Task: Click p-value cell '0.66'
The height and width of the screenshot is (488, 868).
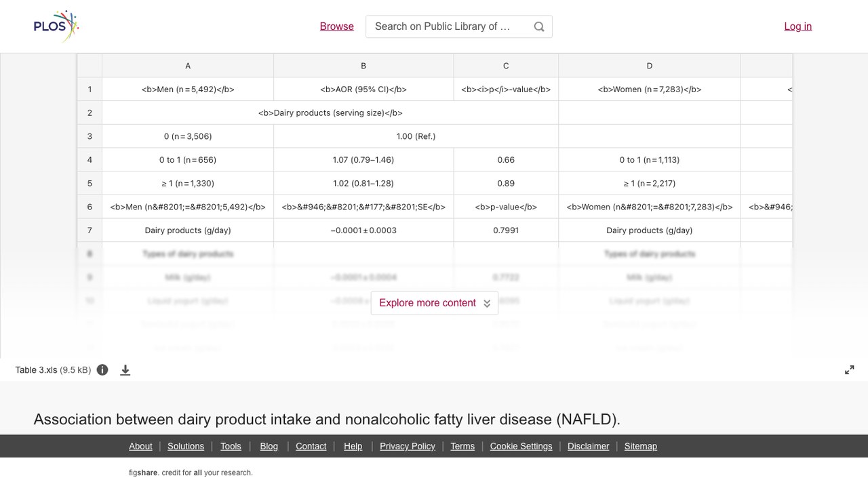Action: point(506,160)
